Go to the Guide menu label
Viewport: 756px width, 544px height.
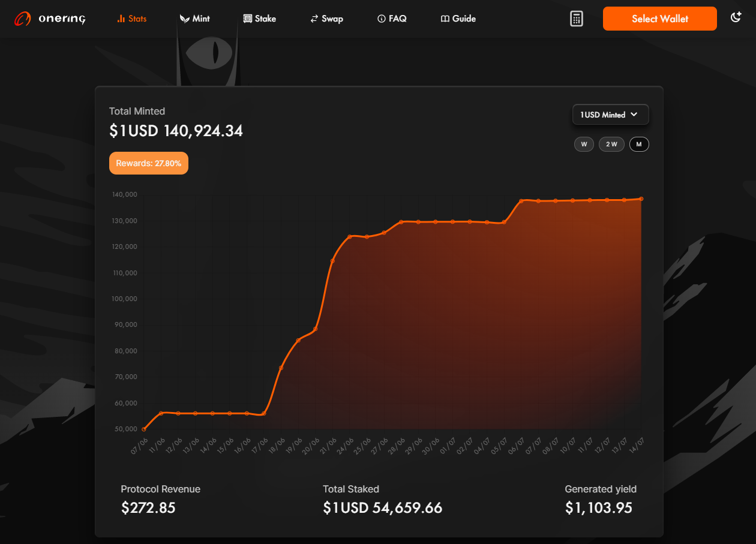(x=464, y=19)
